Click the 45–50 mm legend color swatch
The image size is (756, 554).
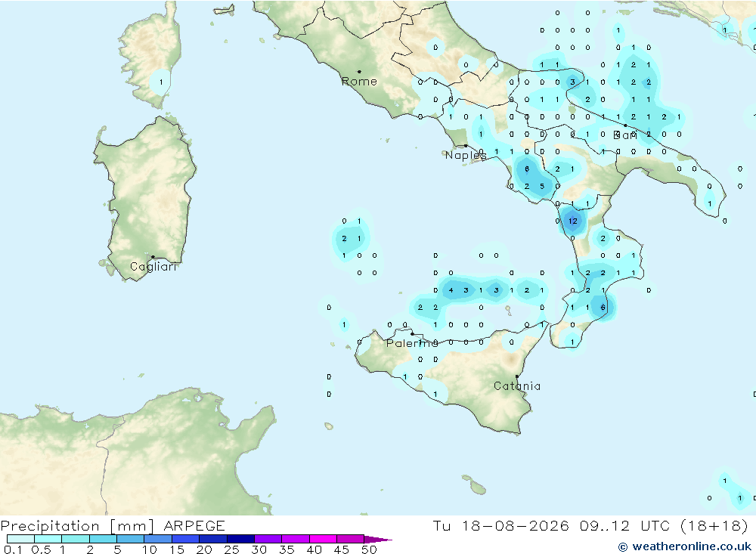[x=351, y=539]
